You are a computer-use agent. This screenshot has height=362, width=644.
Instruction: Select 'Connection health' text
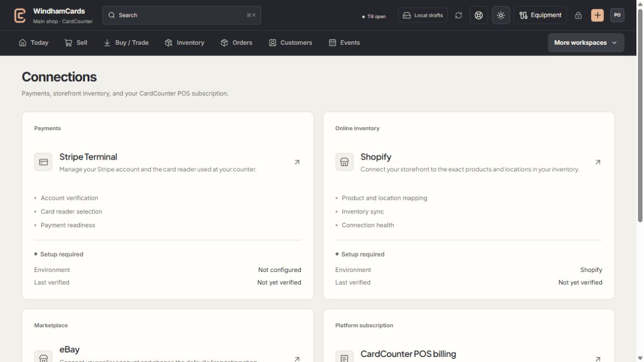pyautogui.click(x=368, y=225)
